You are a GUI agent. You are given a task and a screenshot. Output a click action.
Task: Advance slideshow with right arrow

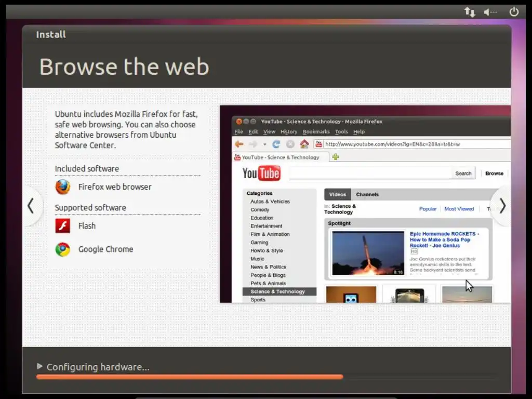click(x=502, y=206)
